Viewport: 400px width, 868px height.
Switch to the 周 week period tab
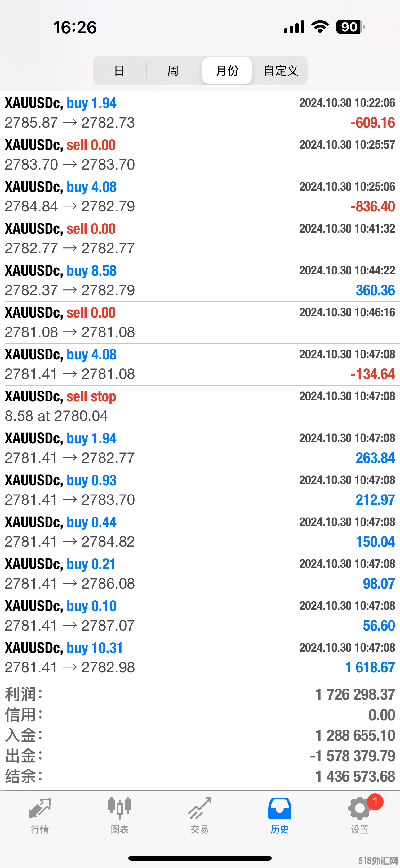173,71
